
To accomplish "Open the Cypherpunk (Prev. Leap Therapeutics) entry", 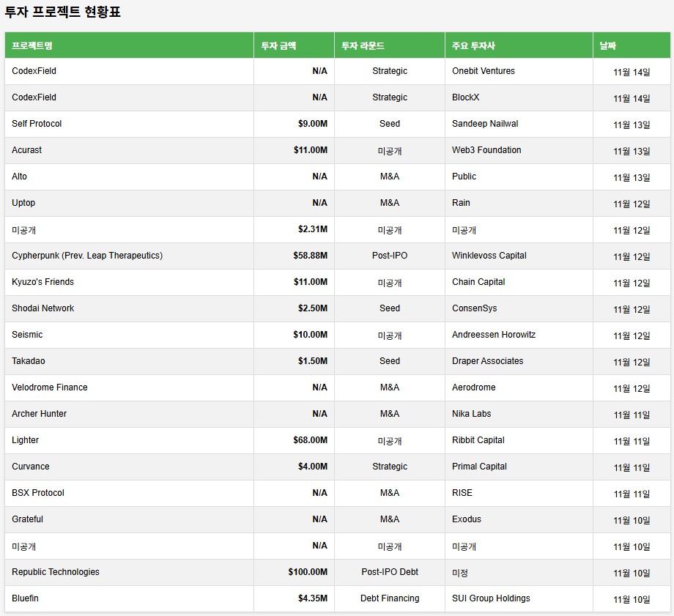I will click(87, 256).
